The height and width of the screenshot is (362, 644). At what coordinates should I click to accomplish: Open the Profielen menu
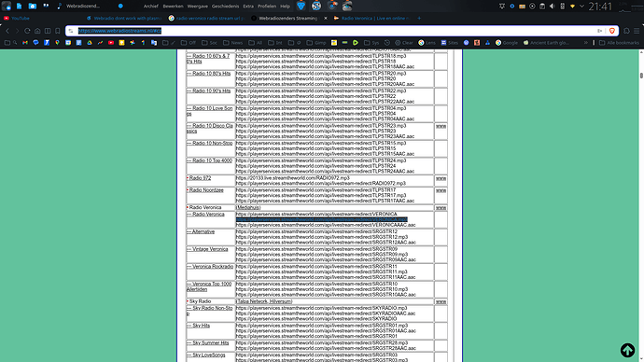(267, 7)
